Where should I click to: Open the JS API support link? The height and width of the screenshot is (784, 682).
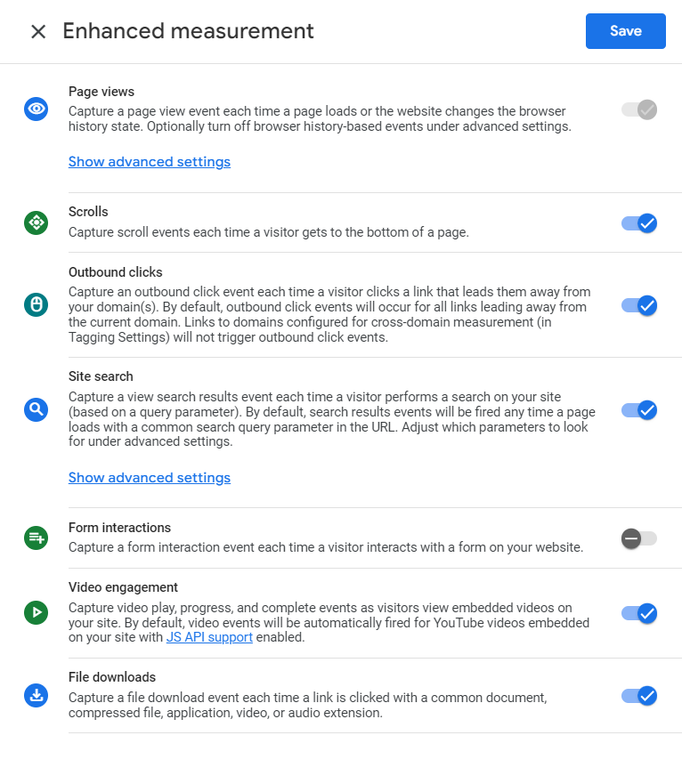pyautogui.click(x=209, y=637)
